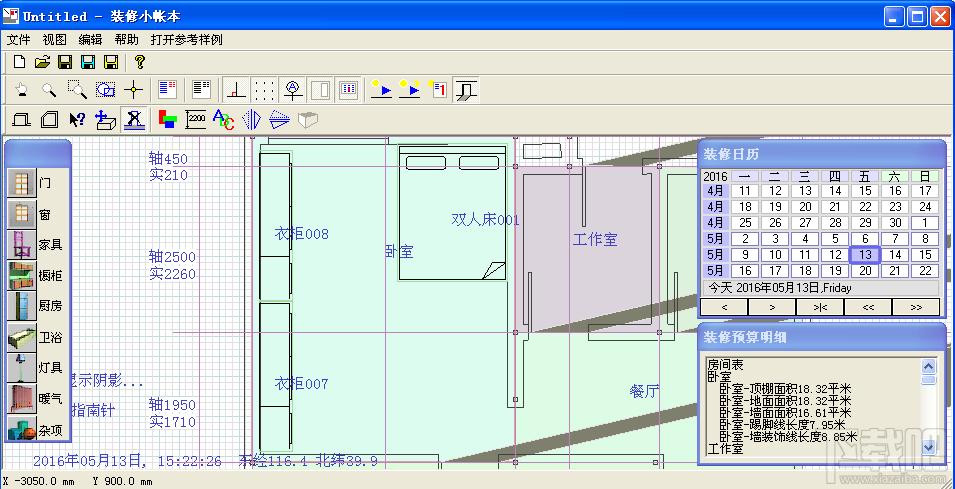Click the scroll-down arrow in budget list
The width and height of the screenshot is (955, 489).
(x=928, y=446)
